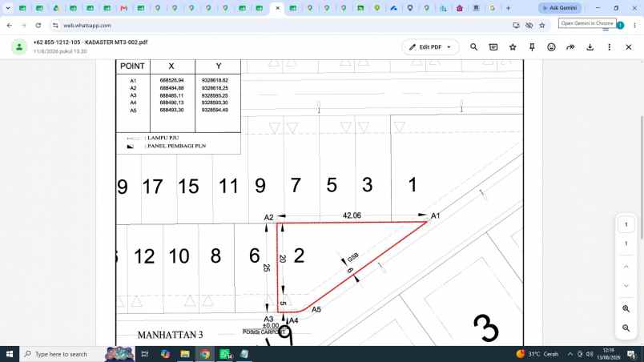Switch to the tab with pink house icon
This screenshot has height=362, width=644.
(460, 8)
